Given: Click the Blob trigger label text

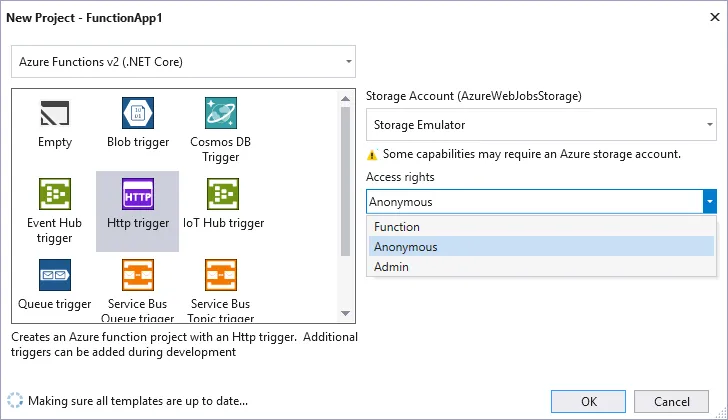Looking at the screenshot, I should [138, 142].
